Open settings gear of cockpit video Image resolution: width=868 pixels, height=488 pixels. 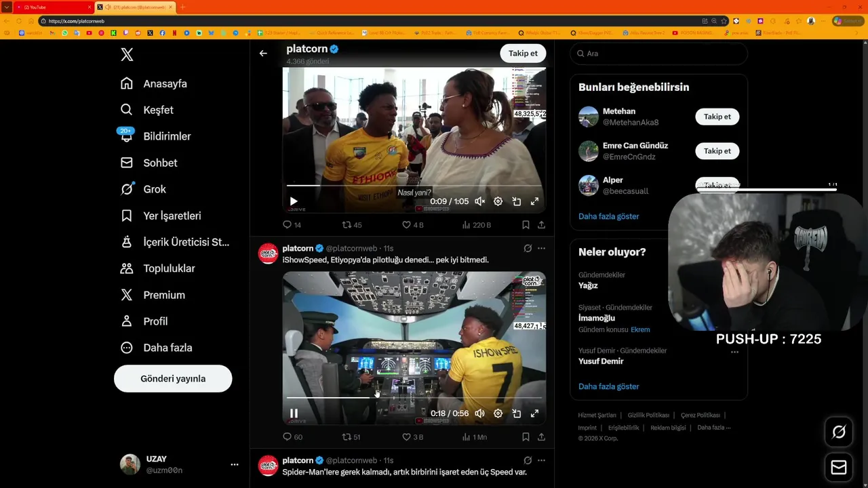click(498, 413)
